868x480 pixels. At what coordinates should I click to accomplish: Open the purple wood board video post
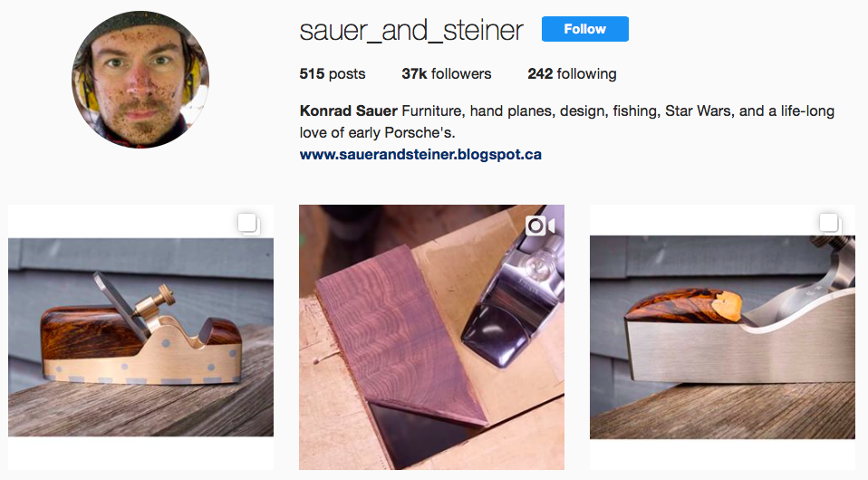(x=432, y=337)
